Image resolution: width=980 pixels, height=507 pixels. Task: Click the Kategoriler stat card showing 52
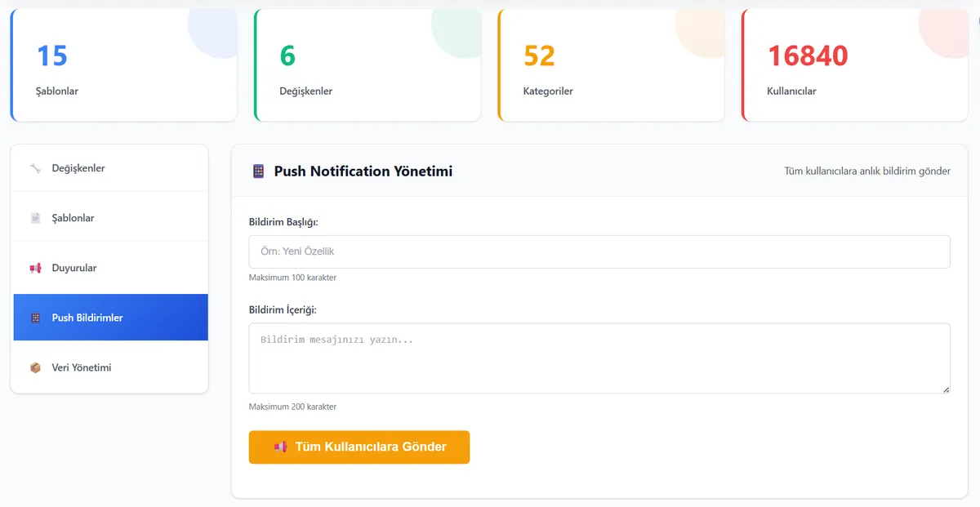[x=611, y=67]
